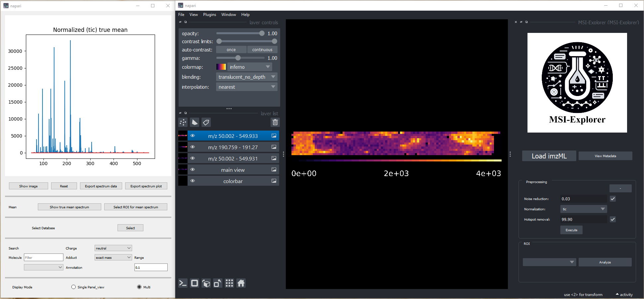Click the new labels layer icon
This screenshot has height=299, width=644.
pyautogui.click(x=206, y=123)
